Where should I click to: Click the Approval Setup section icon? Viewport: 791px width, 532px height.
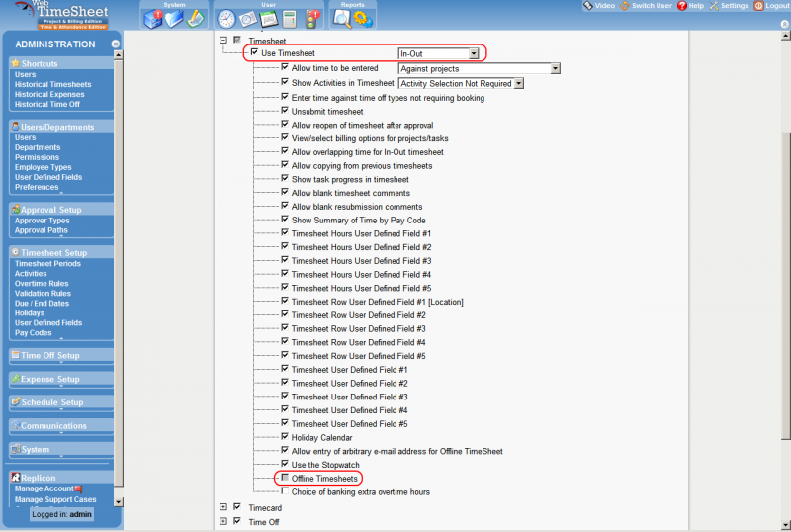click(16, 209)
